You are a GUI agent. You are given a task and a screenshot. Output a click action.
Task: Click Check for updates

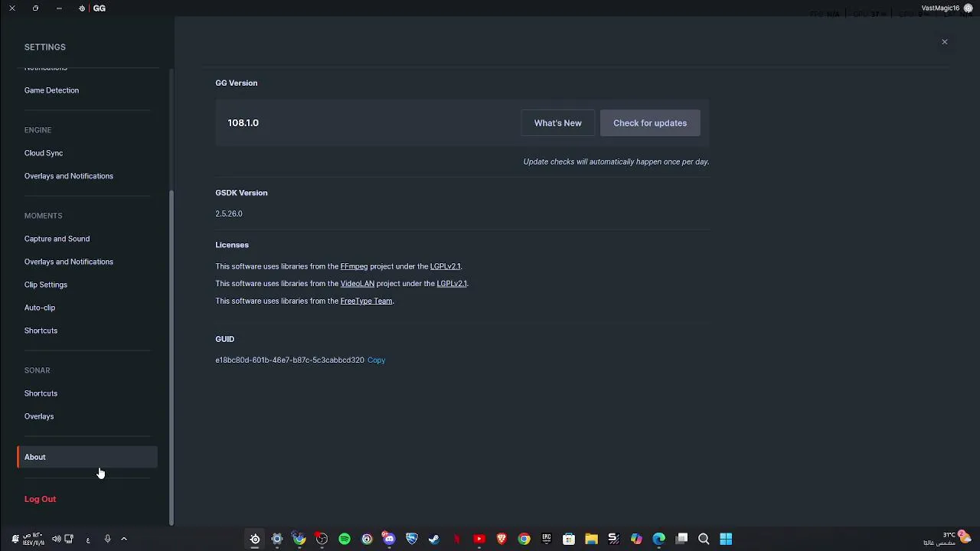click(650, 123)
